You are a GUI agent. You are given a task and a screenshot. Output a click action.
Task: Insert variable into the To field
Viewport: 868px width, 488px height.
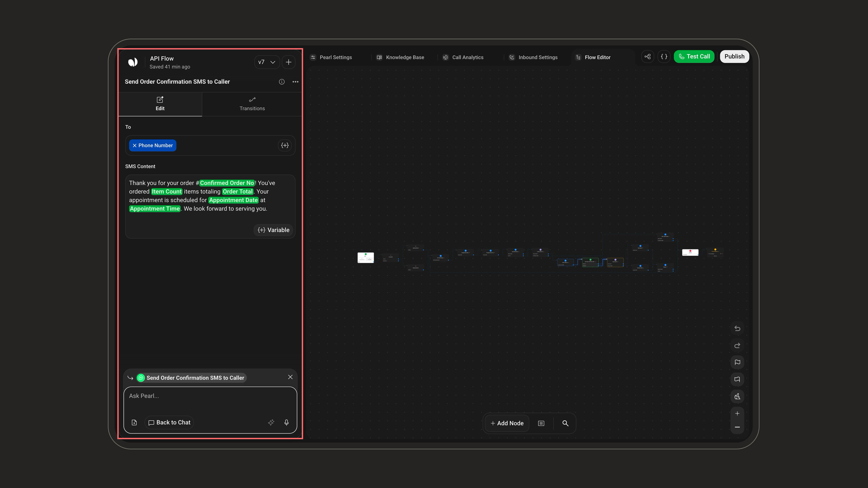[x=285, y=146]
